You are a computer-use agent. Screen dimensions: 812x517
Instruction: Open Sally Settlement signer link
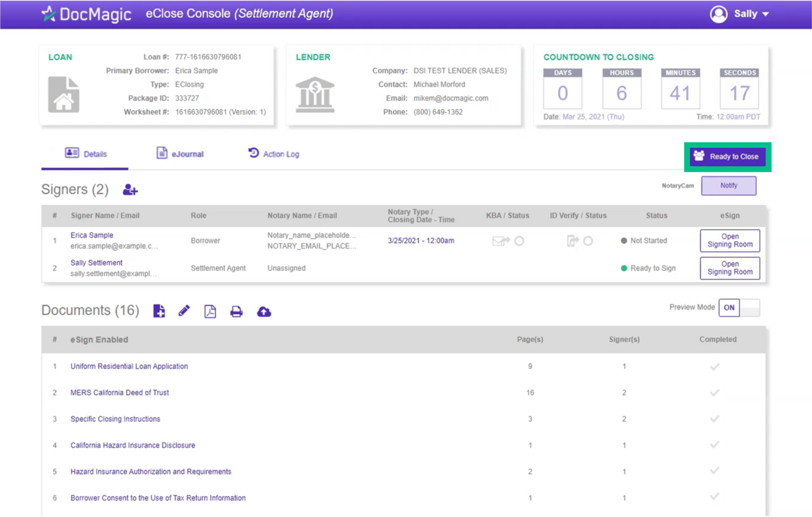pos(96,262)
